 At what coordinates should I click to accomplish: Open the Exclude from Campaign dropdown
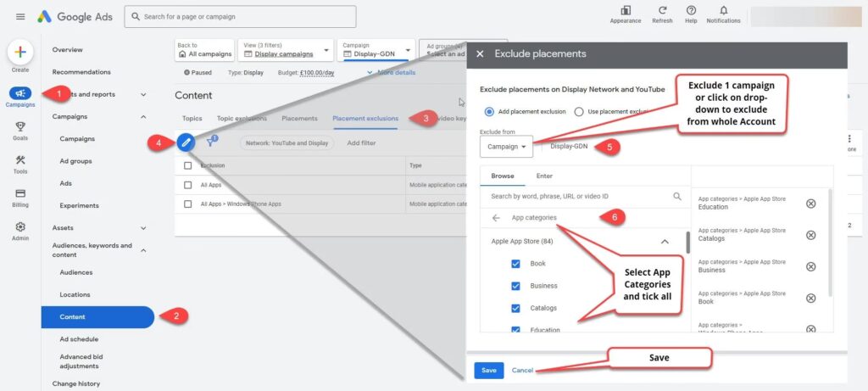pos(506,147)
